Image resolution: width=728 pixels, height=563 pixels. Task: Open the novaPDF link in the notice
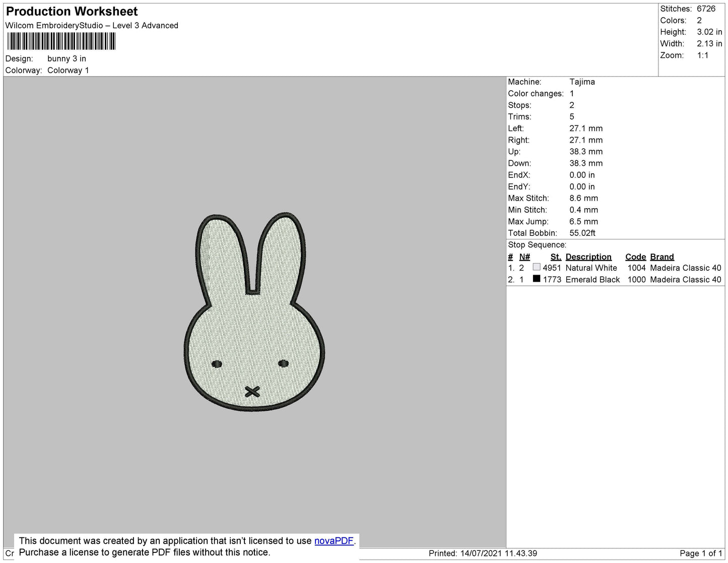tap(334, 541)
